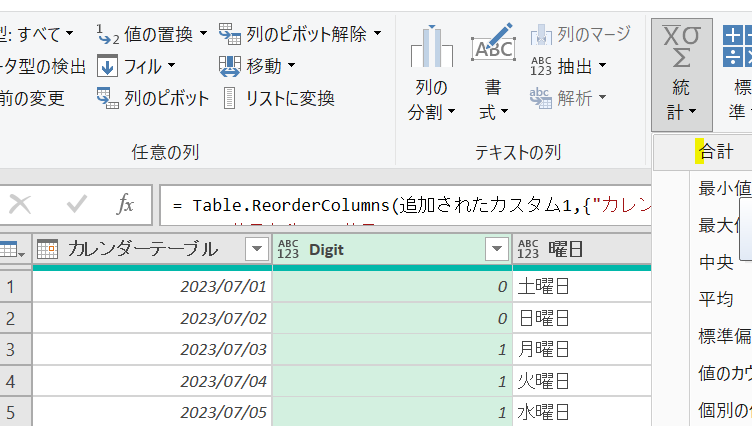The width and height of the screenshot is (752, 426).
Task: Open the カレンダーテーブル column filter dropdown
Action: (256, 250)
